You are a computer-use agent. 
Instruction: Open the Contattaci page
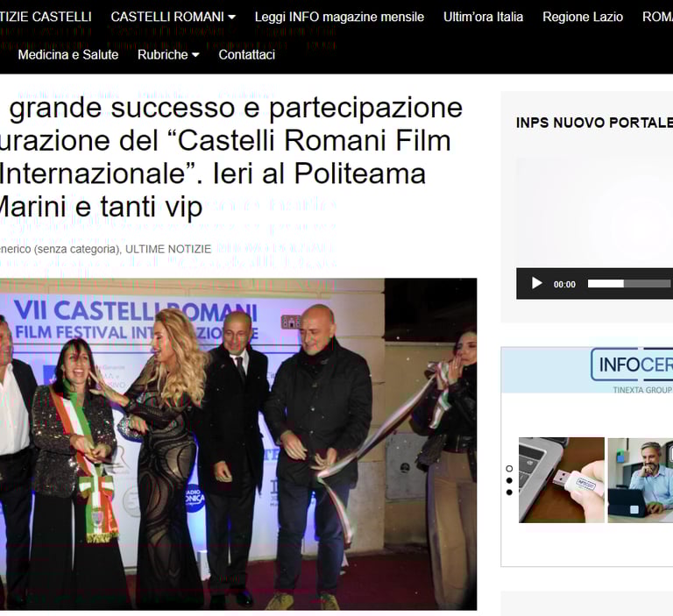coord(247,54)
